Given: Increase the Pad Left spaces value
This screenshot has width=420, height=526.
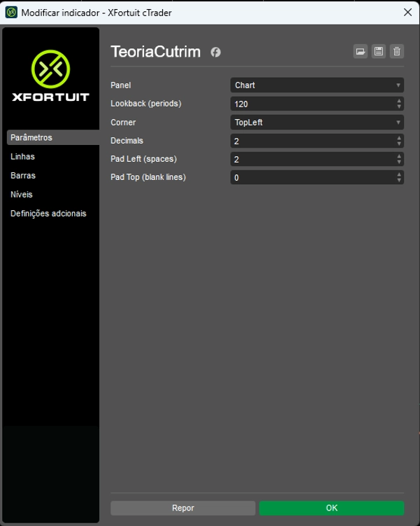Looking at the screenshot, I should coord(399,156).
